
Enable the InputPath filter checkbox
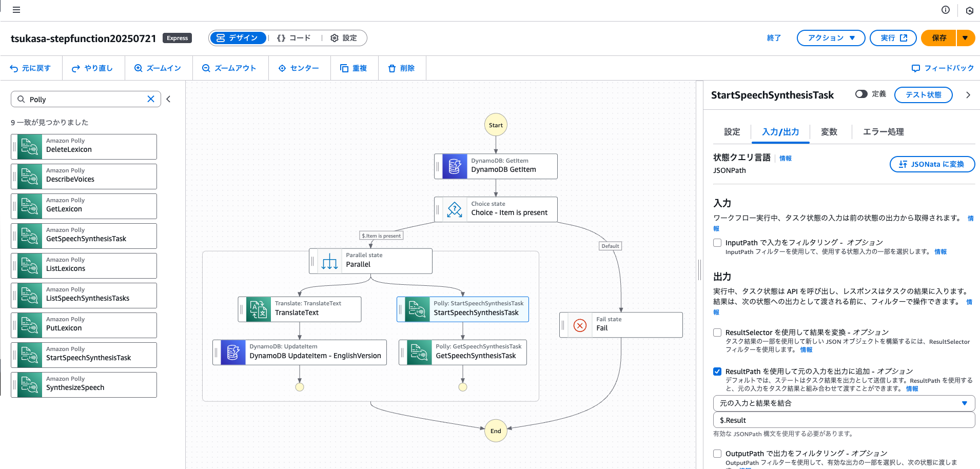[717, 243]
